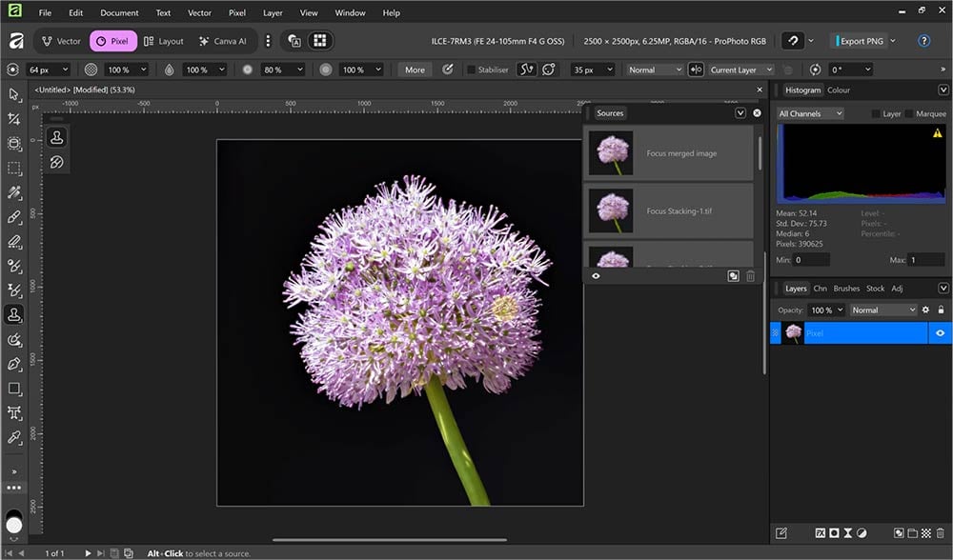Image resolution: width=953 pixels, height=560 pixels.
Task: Open the All Channels histogram dropdown
Action: point(809,113)
